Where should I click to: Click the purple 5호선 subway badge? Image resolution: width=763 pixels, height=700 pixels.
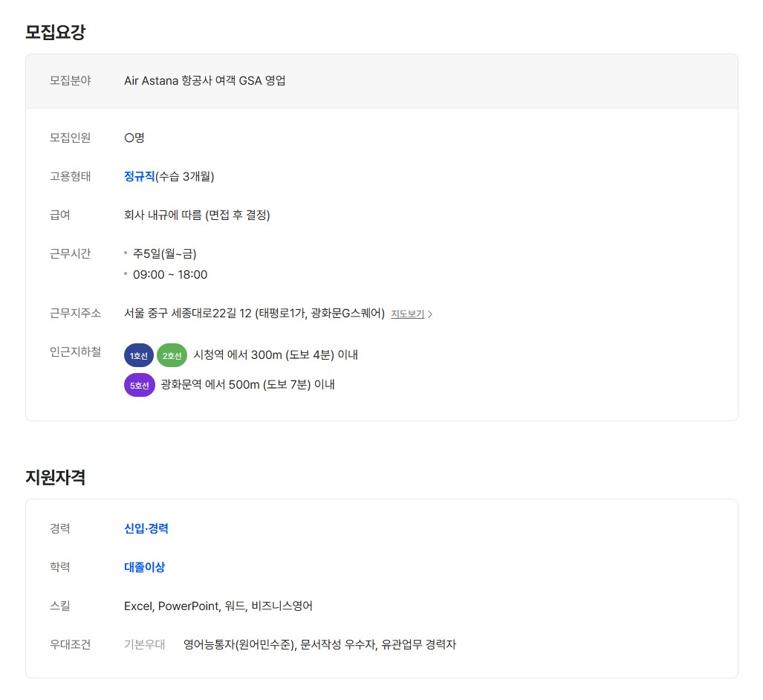coord(139,385)
